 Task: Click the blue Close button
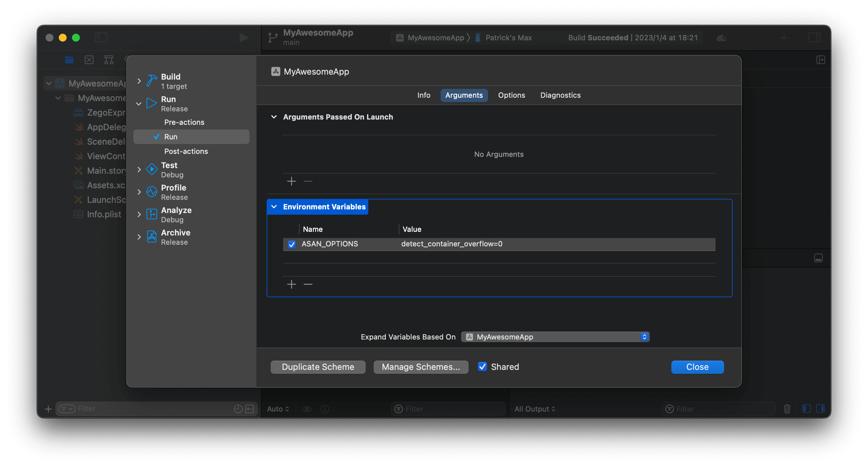coord(697,367)
